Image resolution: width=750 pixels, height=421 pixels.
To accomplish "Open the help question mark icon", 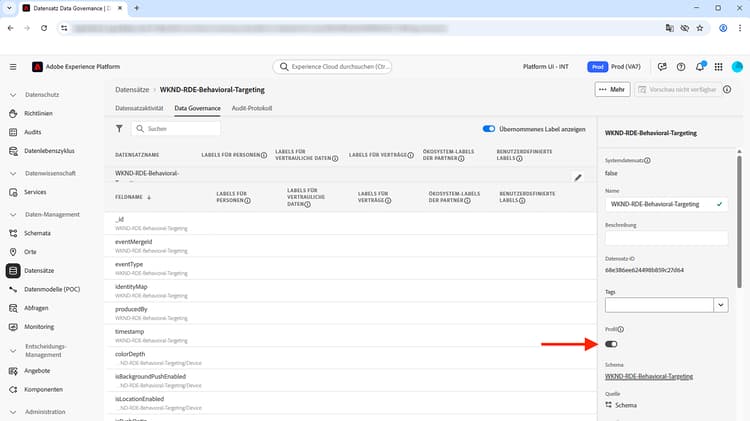I will click(681, 66).
